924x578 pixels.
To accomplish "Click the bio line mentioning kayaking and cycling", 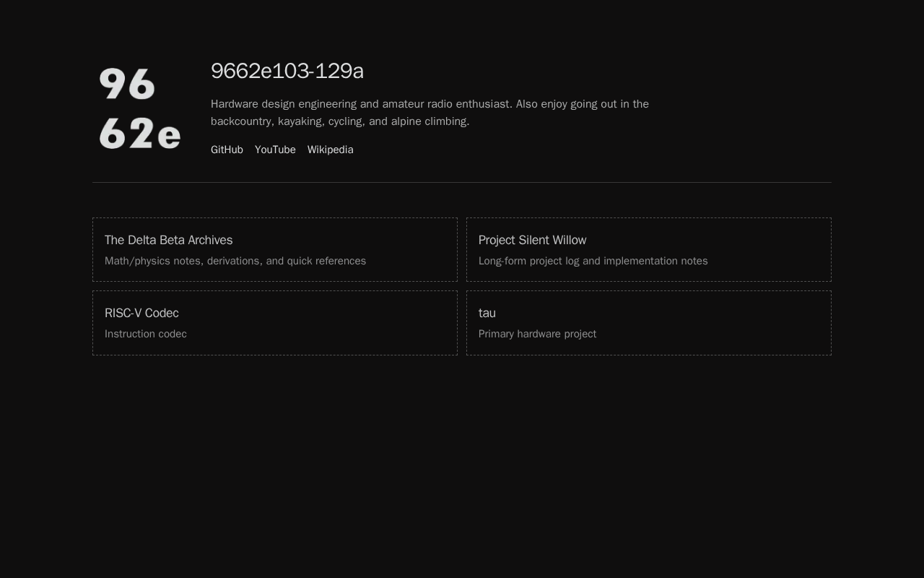I will coord(340,121).
